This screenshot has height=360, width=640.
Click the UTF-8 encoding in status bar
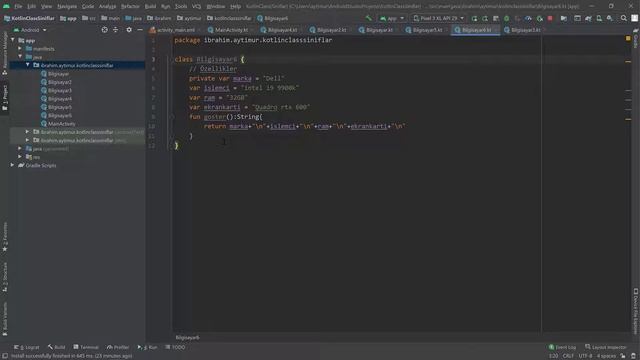585,356
